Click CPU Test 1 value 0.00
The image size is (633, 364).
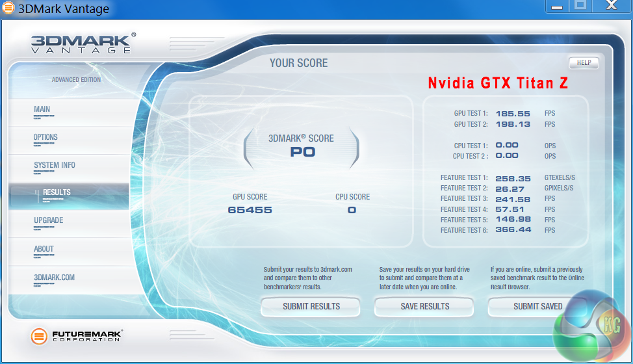coord(507,146)
